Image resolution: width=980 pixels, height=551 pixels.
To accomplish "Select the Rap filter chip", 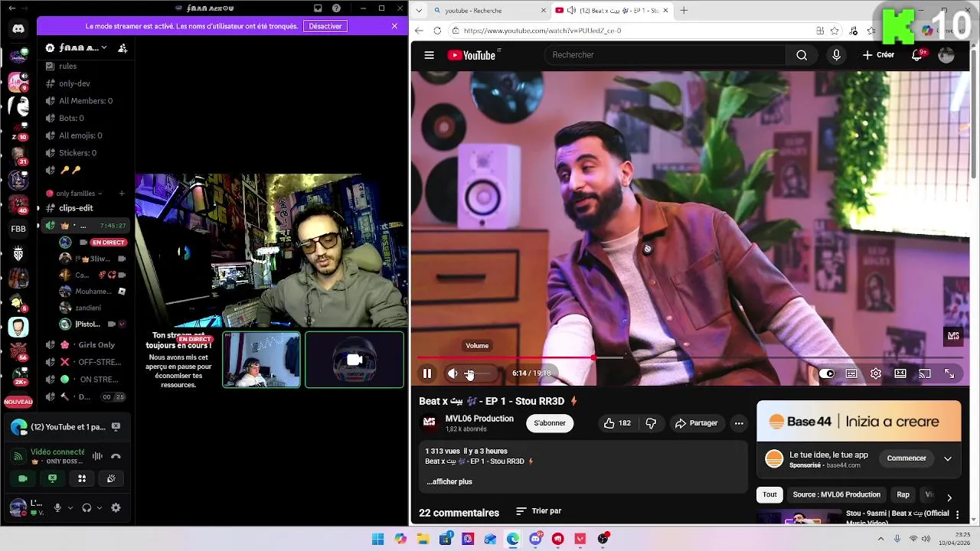I will [903, 494].
